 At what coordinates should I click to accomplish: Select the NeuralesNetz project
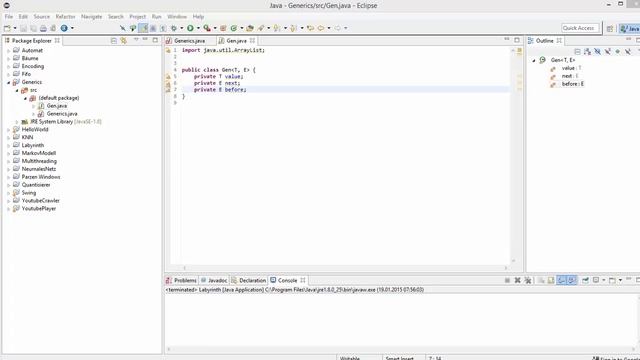click(38, 169)
